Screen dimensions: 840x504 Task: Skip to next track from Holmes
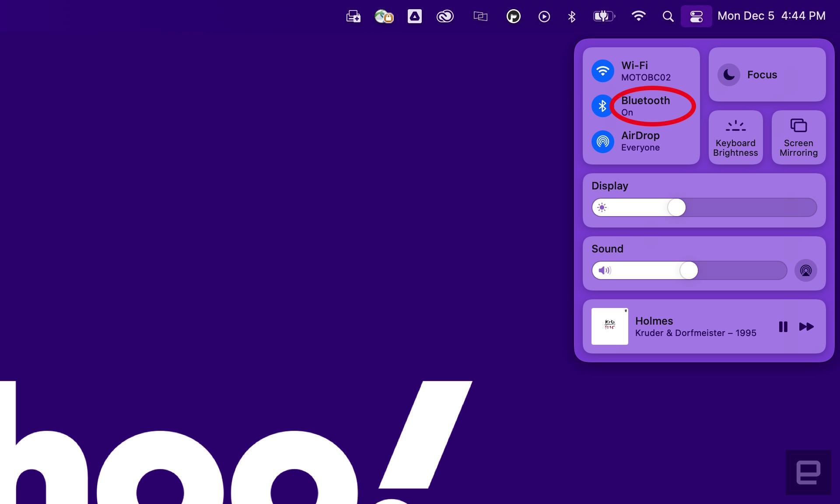[807, 326]
